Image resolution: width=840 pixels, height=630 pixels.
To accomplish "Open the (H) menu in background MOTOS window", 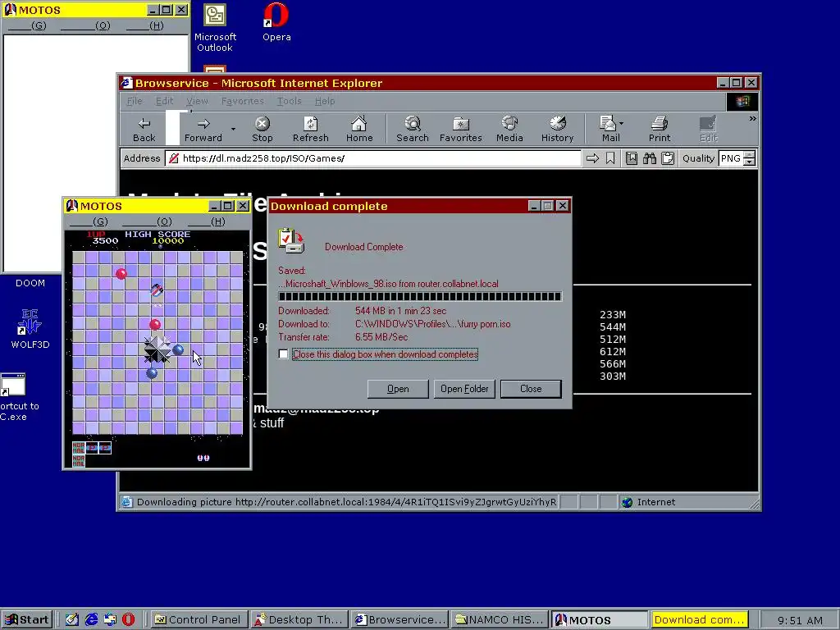I will 144,25.
